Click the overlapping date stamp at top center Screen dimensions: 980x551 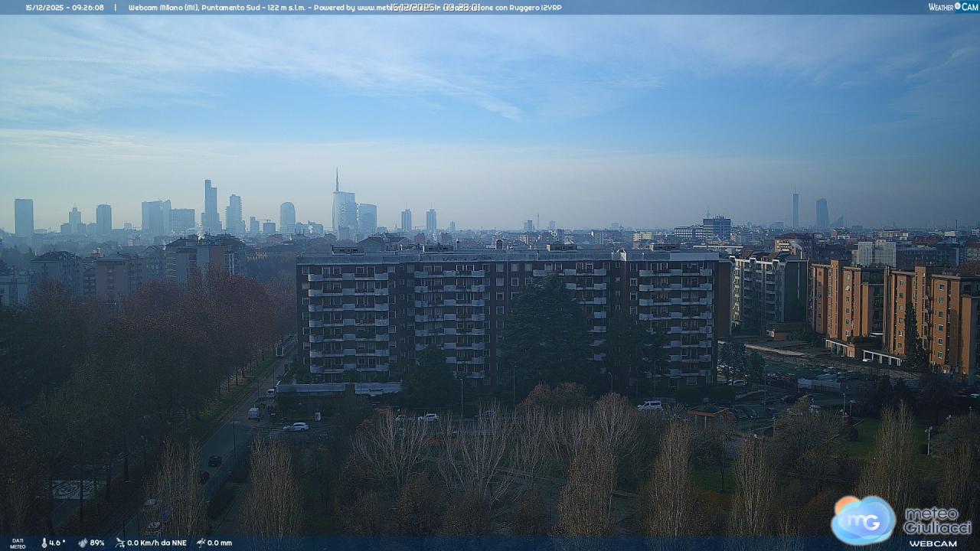[435, 8]
